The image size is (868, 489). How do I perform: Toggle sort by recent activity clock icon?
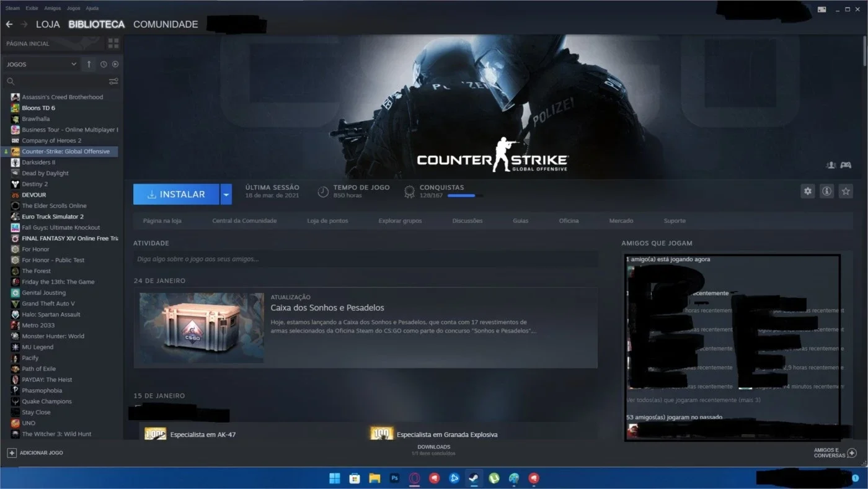click(104, 64)
